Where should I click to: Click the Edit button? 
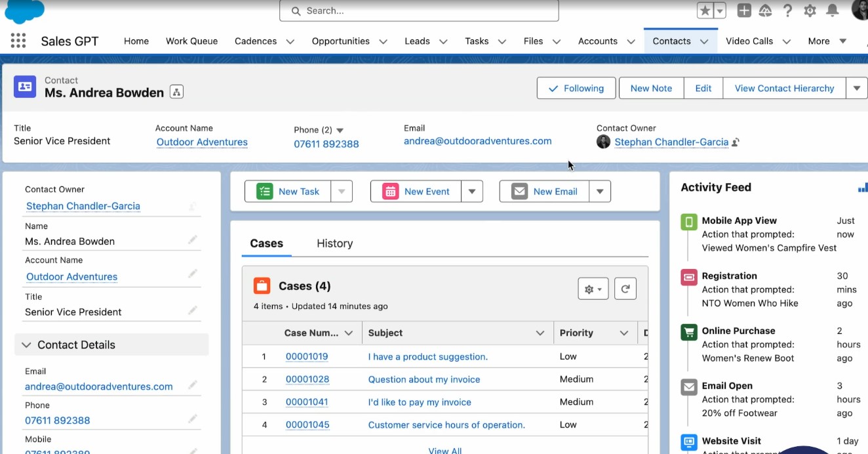click(703, 89)
